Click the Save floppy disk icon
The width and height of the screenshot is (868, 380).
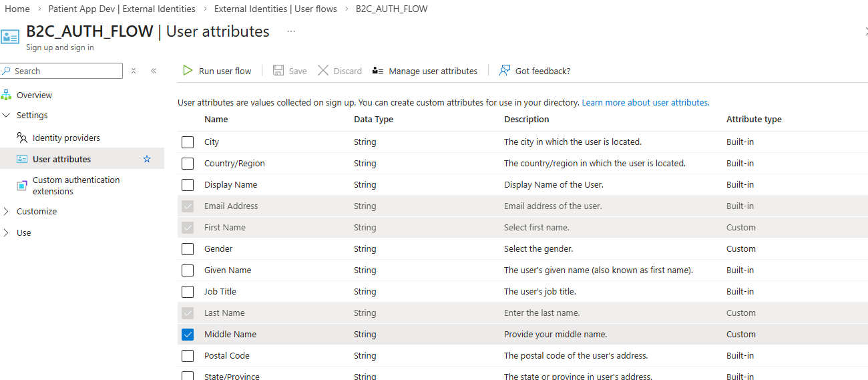pyautogui.click(x=278, y=71)
